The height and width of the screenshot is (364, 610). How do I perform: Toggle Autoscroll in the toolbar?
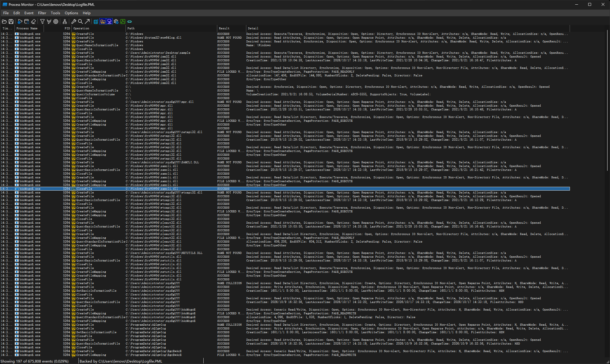point(27,21)
